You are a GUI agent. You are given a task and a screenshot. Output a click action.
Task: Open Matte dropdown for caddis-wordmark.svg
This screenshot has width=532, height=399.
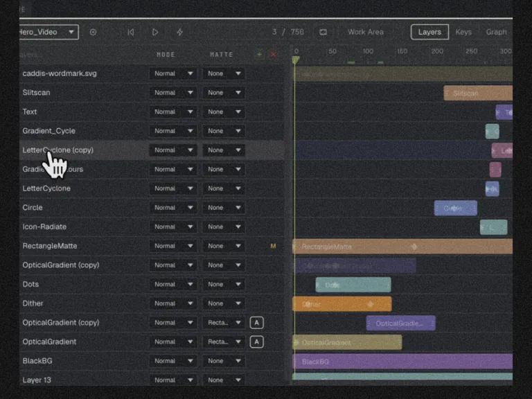tap(224, 73)
